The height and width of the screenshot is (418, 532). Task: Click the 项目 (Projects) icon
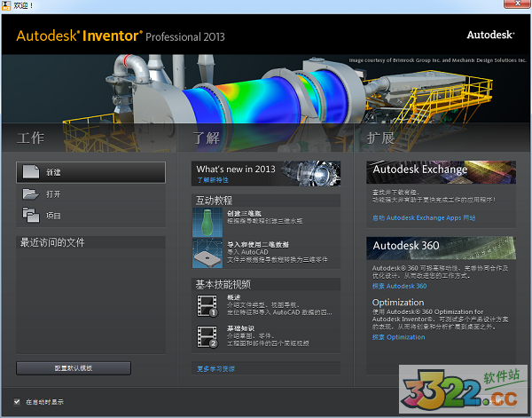31,216
